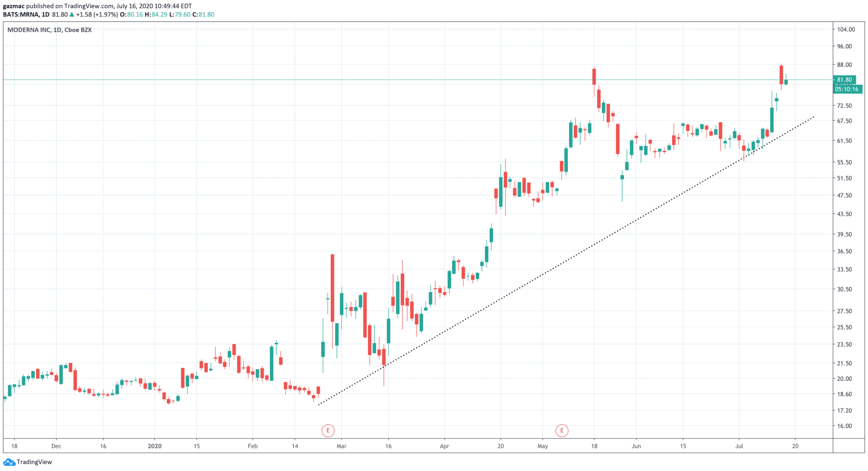The width and height of the screenshot is (868, 471).
Task: Click the tall red candle at late-February peak
Action: pyautogui.click(x=332, y=288)
